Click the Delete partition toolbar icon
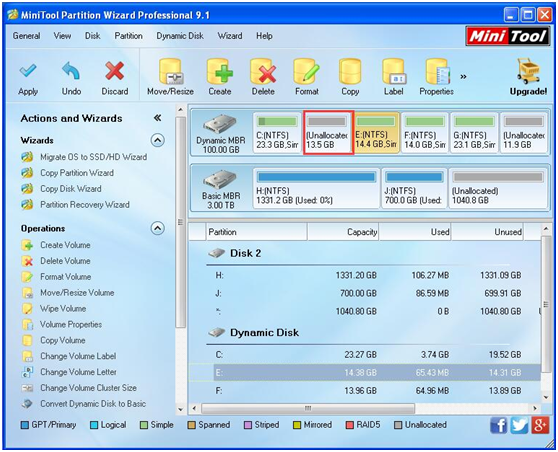 point(263,71)
